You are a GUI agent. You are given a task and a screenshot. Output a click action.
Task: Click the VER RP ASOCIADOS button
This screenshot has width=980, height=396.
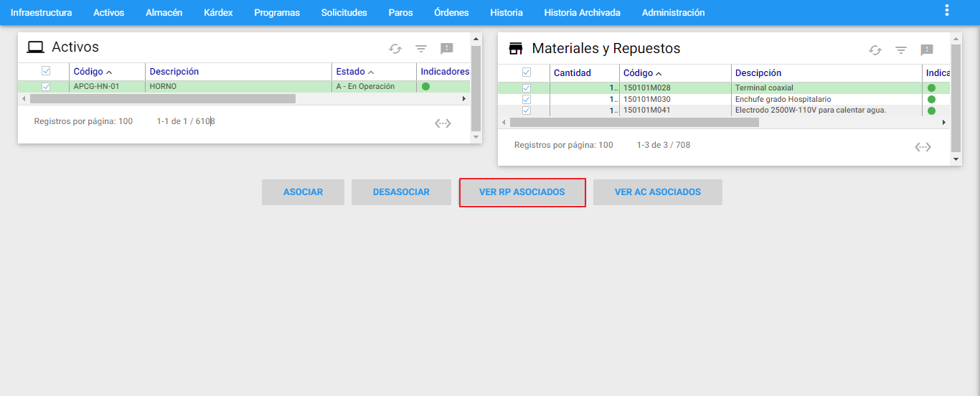point(522,192)
